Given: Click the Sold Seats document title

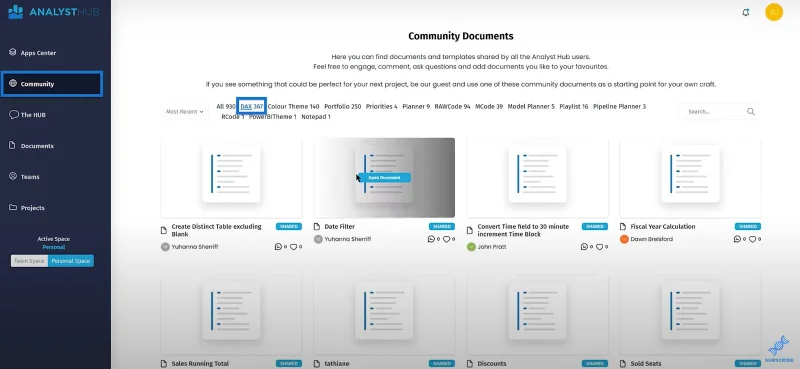Looking at the screenshot, I should (646, 364).
